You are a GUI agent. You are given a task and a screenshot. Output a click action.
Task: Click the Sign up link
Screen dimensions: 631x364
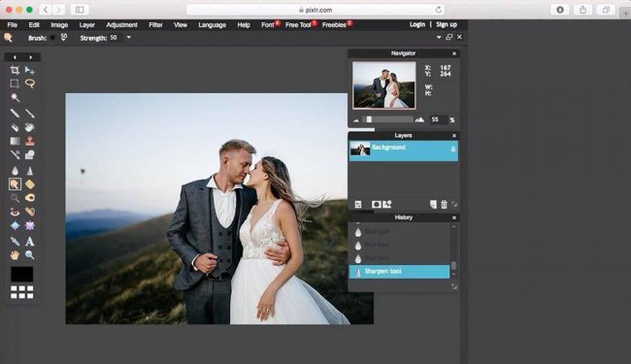pos(447,24)
